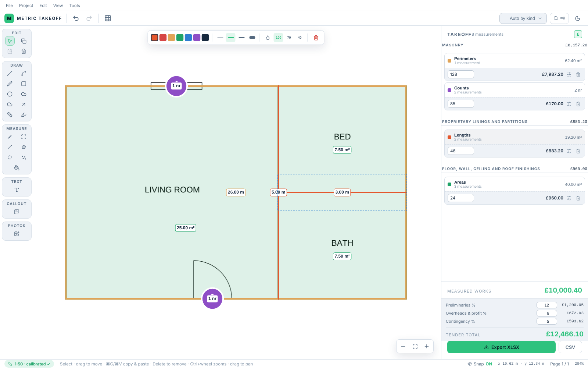Open the Tools menu

(75, 6)
